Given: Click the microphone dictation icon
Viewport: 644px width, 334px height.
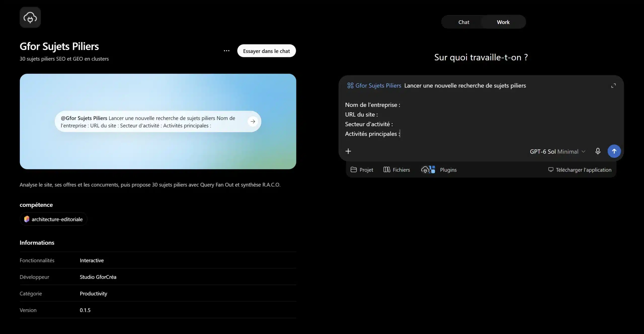Looking at the screenshot, I should point(598,151).
